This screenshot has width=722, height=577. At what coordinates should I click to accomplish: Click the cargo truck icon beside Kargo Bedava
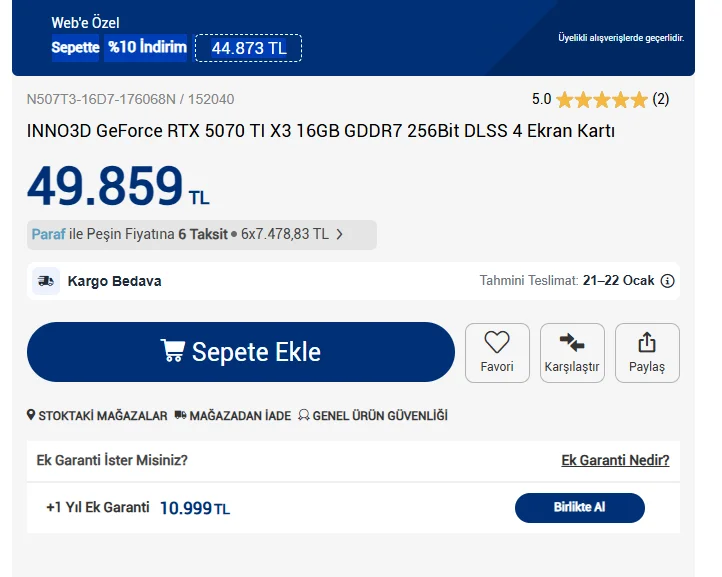pyautogui.click(x=46, y=281)
